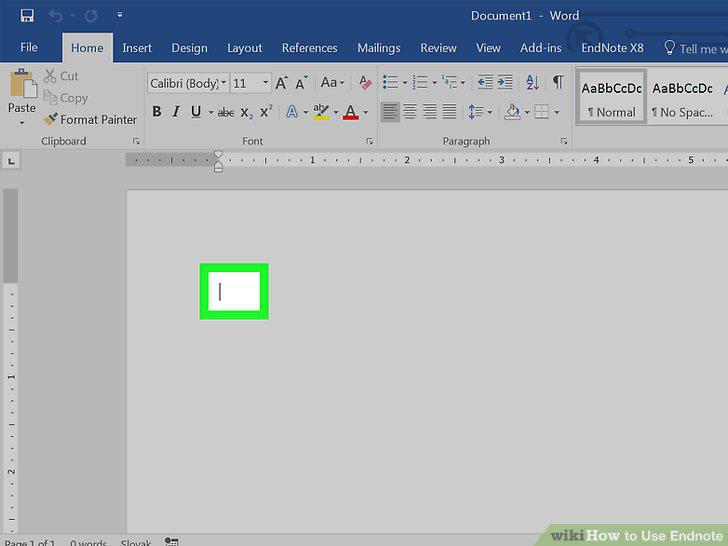Open the Review tab
The width and height of the screenshot is (728, 546).
point(439,48)
